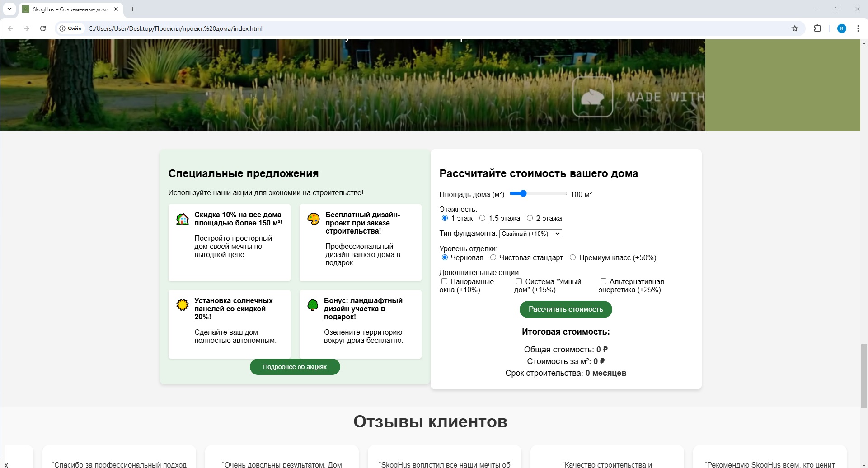Click the house icon on the discount offer card
The width and height of the screenshot is (868, 468).
click(x=182, y=219)
